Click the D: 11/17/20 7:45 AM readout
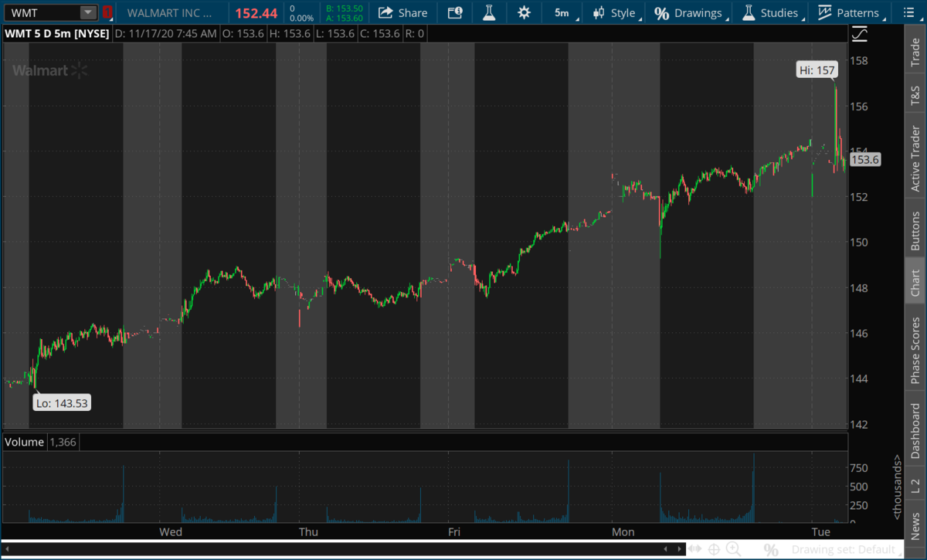Screen dimensions: 927x560 click(166, 34)
